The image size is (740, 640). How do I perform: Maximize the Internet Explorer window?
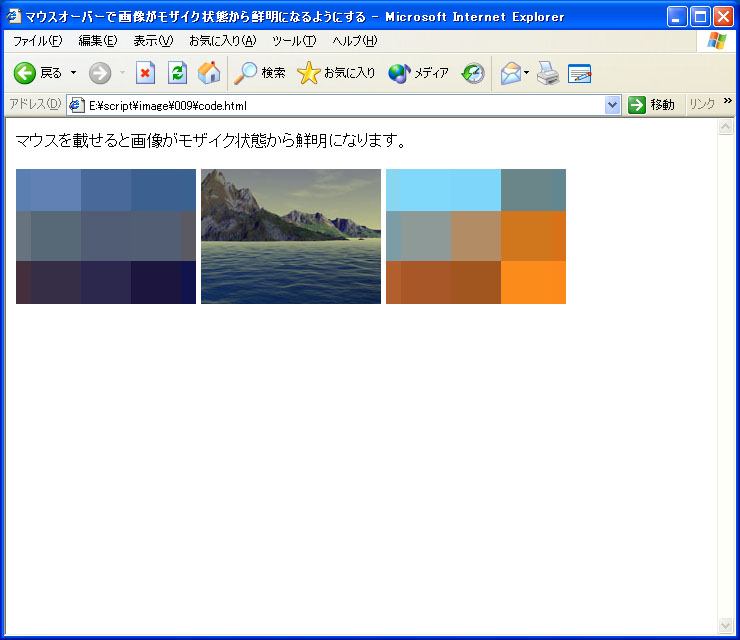click(700, 17)
